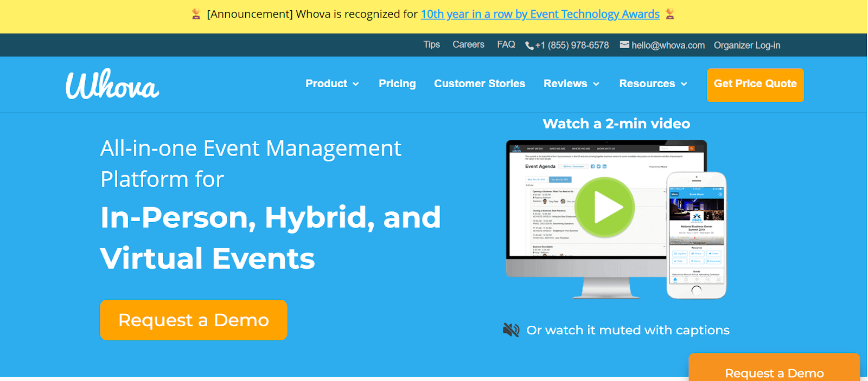The height and width of the screenshot is (381, 868).
Task: Open the Pricing page
Action: (x=397, y=83)
